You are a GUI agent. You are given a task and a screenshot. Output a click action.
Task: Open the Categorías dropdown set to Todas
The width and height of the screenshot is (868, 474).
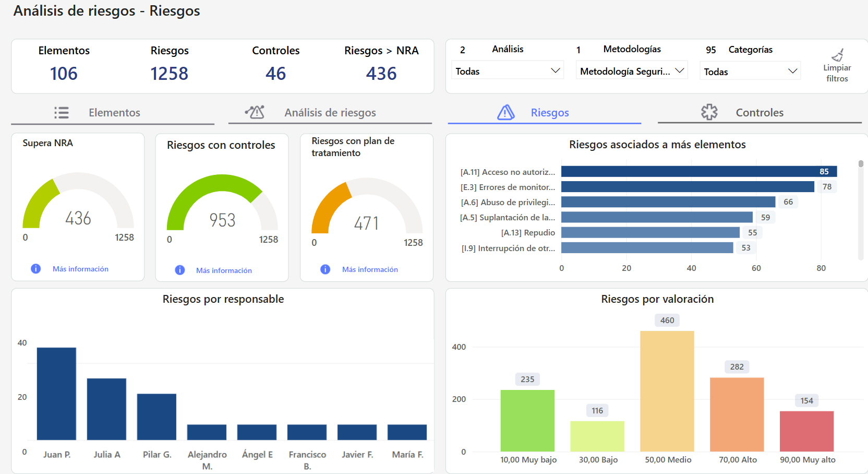coord(750,72)
